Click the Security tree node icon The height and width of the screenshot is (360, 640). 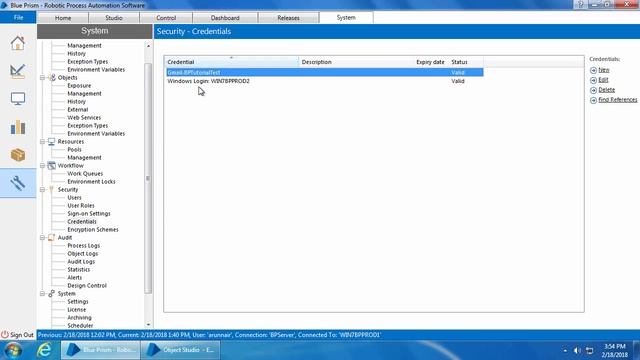(51, 189)
